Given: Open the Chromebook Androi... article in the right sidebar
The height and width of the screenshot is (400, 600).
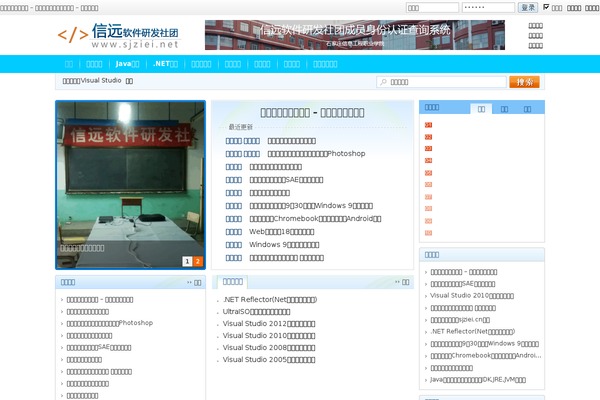Looking at the screenshot, I should (x=486, y=356).
